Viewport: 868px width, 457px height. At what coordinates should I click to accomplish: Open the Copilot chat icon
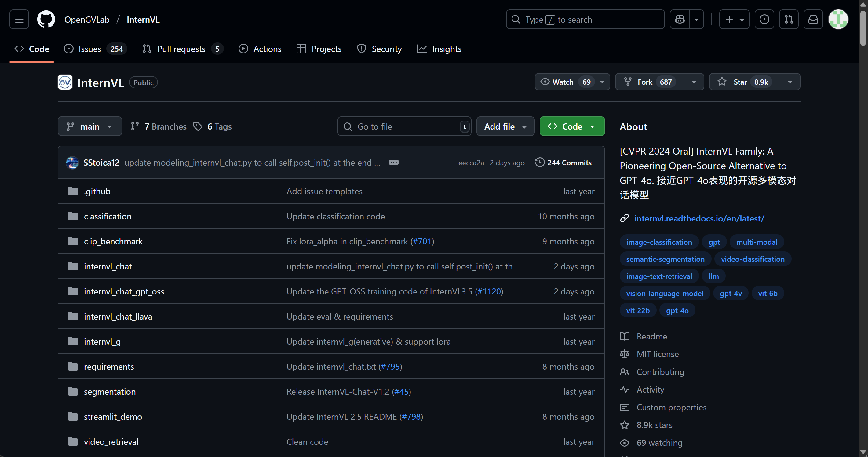(x=680, y=19)
